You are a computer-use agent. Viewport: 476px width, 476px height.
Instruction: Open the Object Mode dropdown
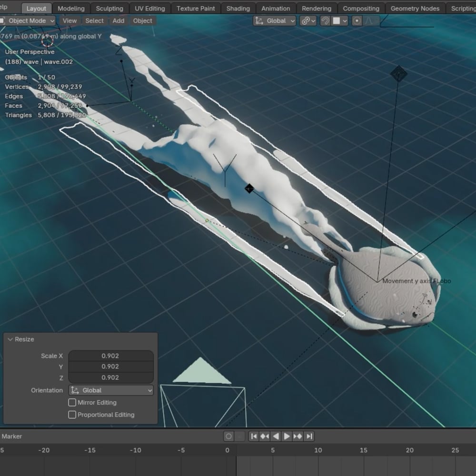27,21
